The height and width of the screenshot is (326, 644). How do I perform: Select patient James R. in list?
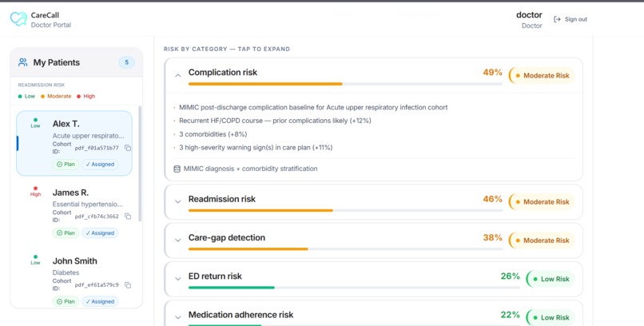tap(74, 212)
